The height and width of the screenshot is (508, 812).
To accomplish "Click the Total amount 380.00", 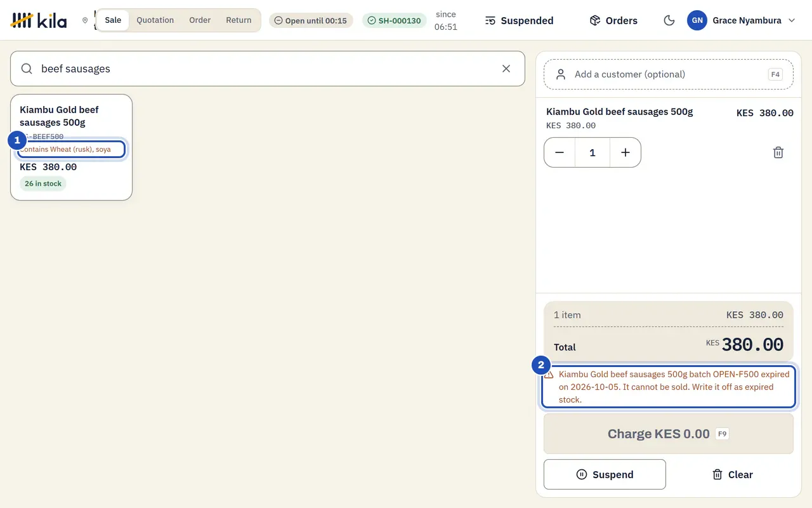I will pos(752,345).
